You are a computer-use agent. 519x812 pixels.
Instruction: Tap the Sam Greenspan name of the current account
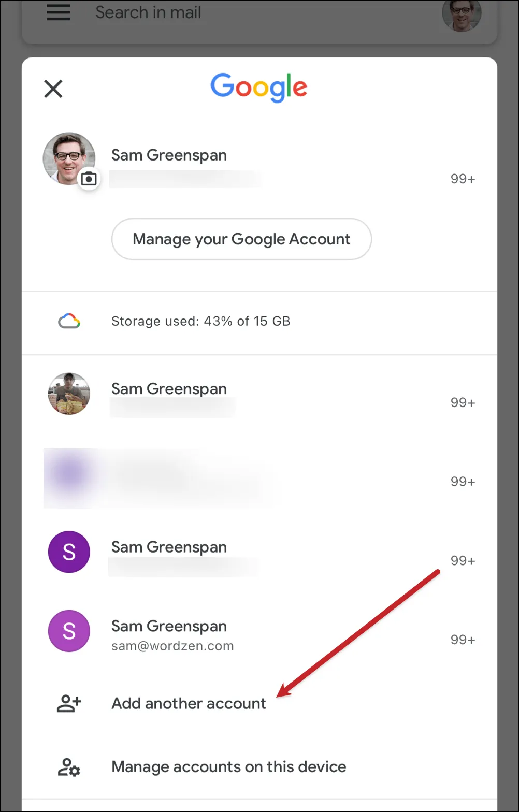coord(169,155)
